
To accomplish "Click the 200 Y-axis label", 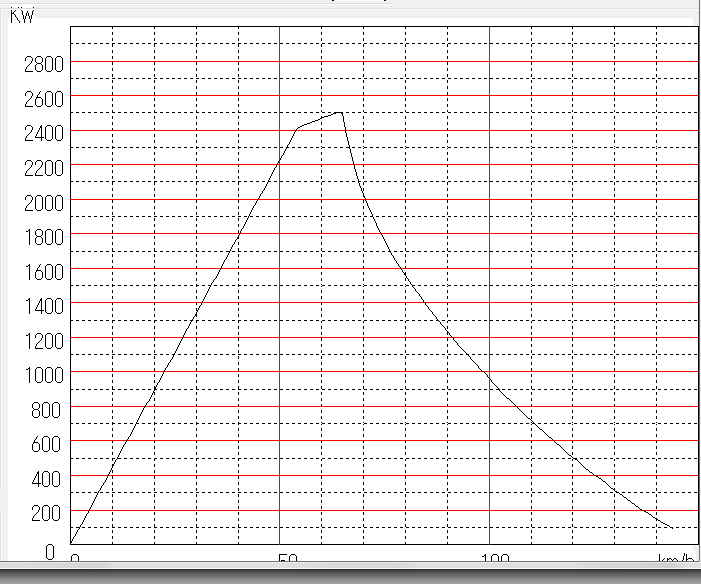I will (x=47, y=513).
